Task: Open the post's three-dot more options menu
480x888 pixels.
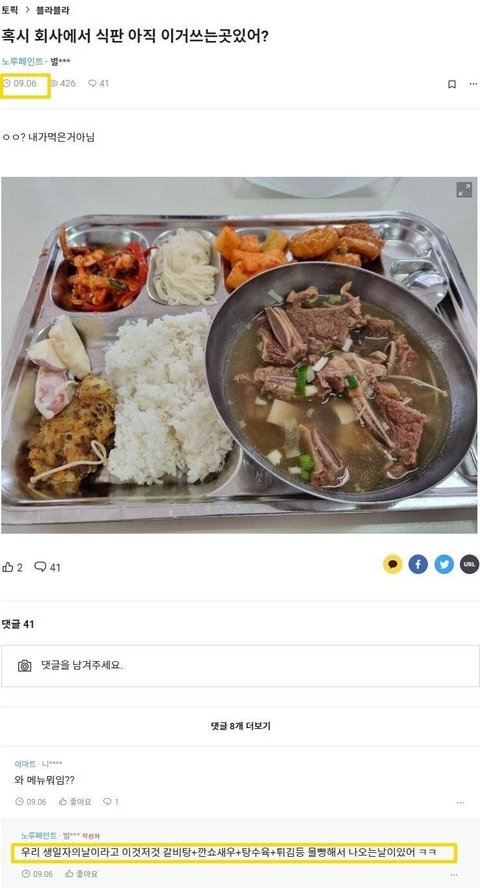Action: coord(473,84)
